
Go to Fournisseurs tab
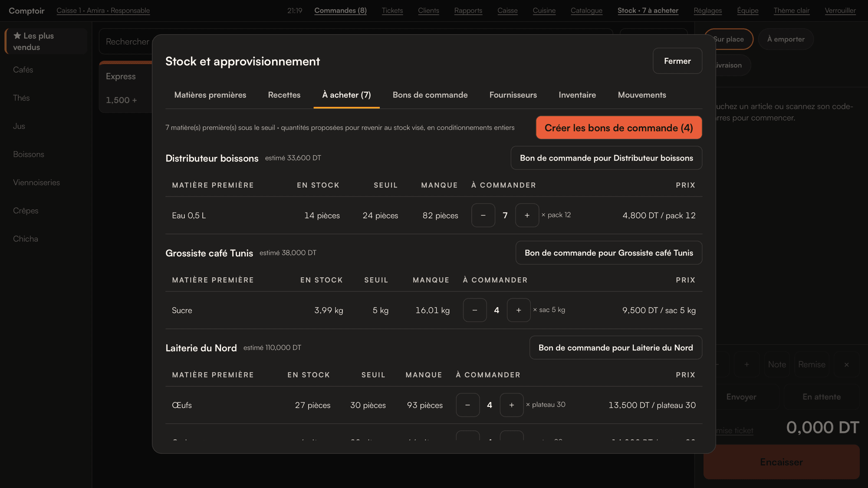513,95
